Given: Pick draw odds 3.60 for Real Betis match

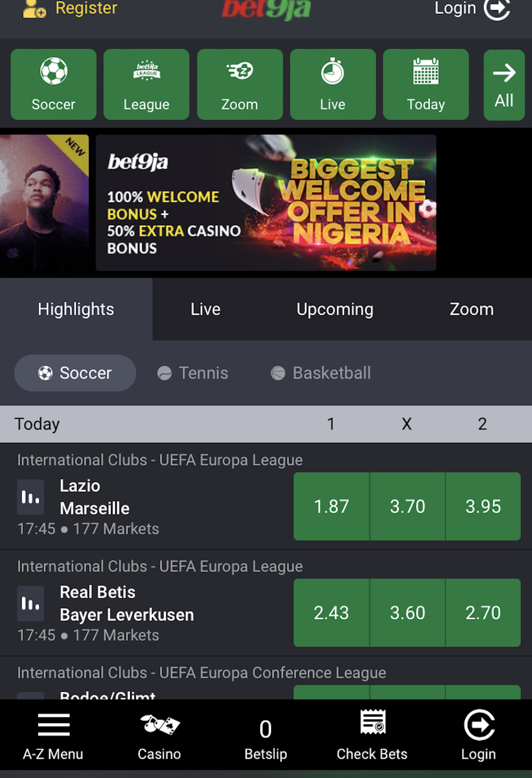Looking at the screenshot, I should pos(408,613).
